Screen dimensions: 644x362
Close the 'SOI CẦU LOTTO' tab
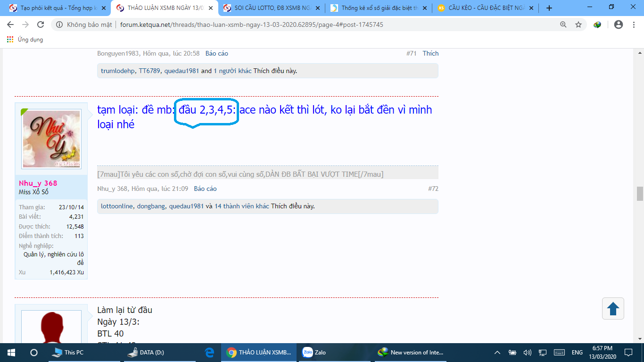[x=318, y=8]
